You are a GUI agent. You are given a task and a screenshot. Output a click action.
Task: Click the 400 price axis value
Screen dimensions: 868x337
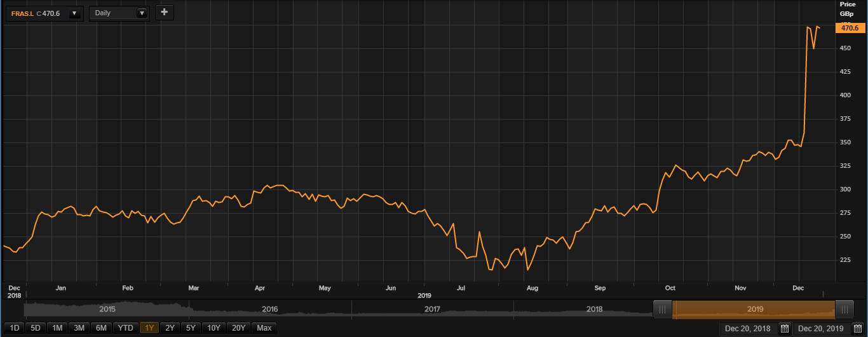click(845, 95)
